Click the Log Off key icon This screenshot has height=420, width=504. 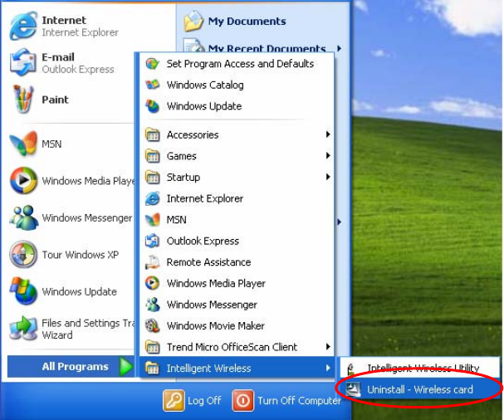[174, 400]
